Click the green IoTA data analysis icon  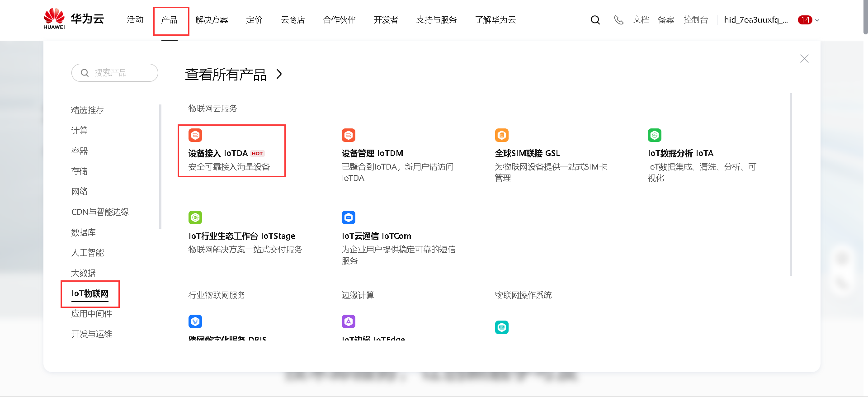(655, 135)
